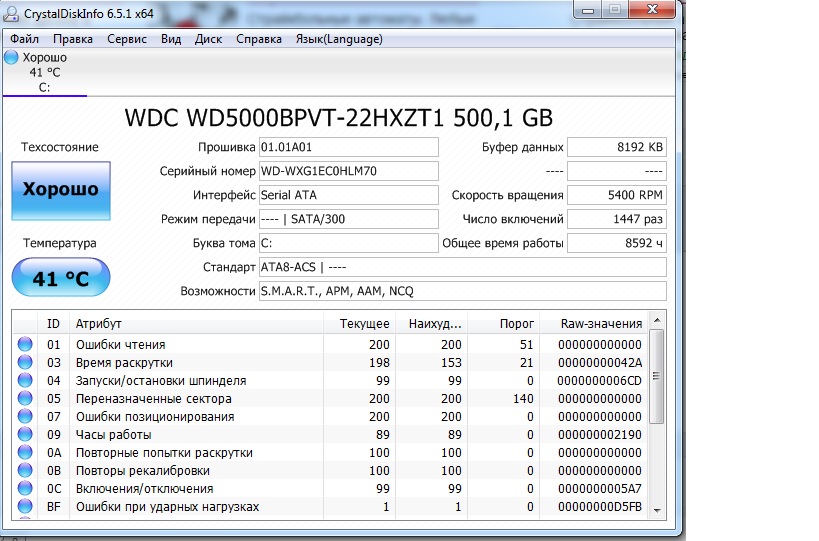Click the Число включений value 1447 раз

click(x=617, y=219)
